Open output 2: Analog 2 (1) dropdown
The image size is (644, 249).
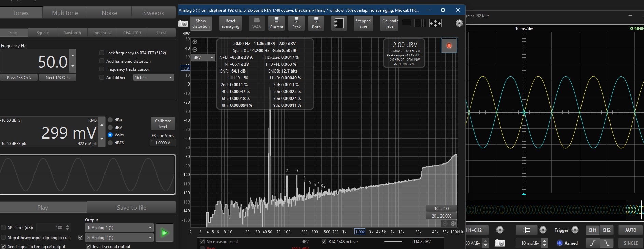point(119,237)
